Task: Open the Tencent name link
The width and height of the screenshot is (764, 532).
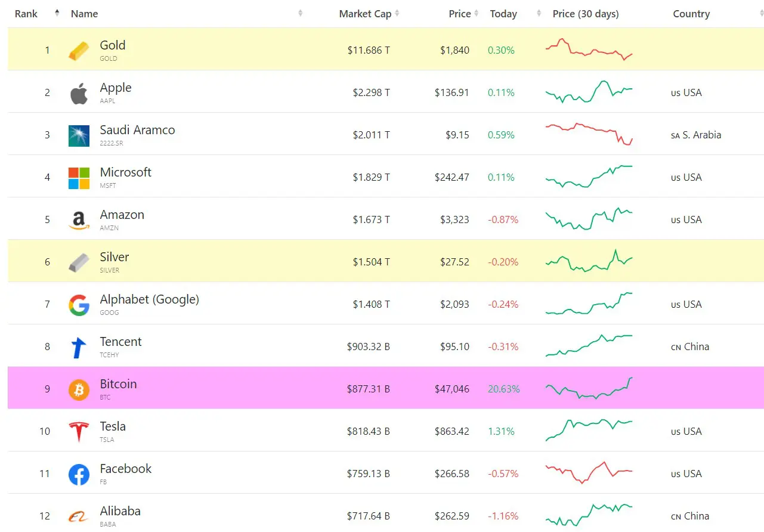Action: point(120,342)
